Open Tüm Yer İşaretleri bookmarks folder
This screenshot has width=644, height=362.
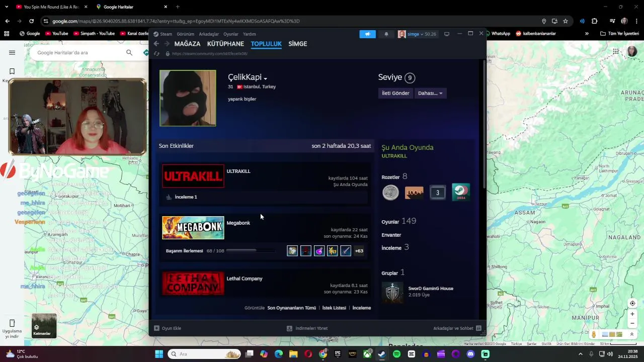[619, 34]
